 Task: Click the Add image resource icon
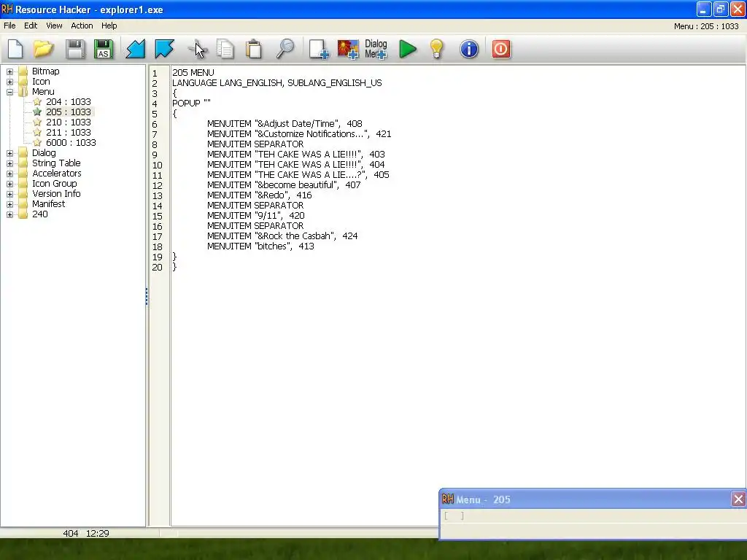click(x=348, y=49)
